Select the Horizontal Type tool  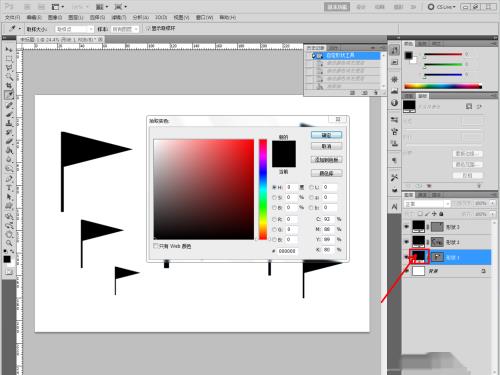click(x=9, y=188)
